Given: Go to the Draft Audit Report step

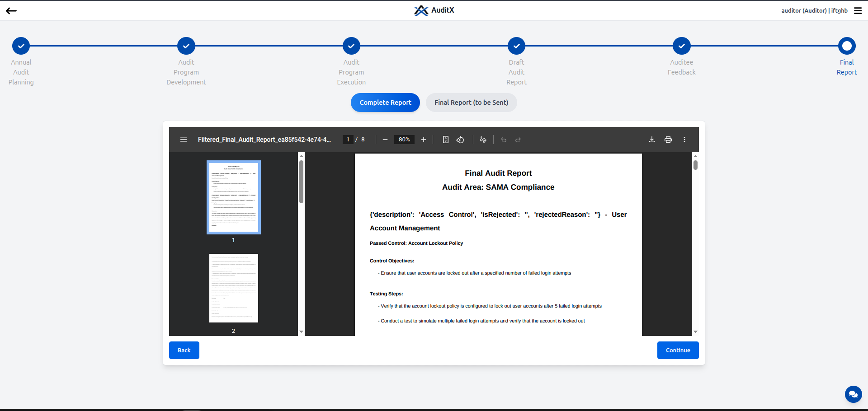Looking at the screenshot, I should coord(516,46).
